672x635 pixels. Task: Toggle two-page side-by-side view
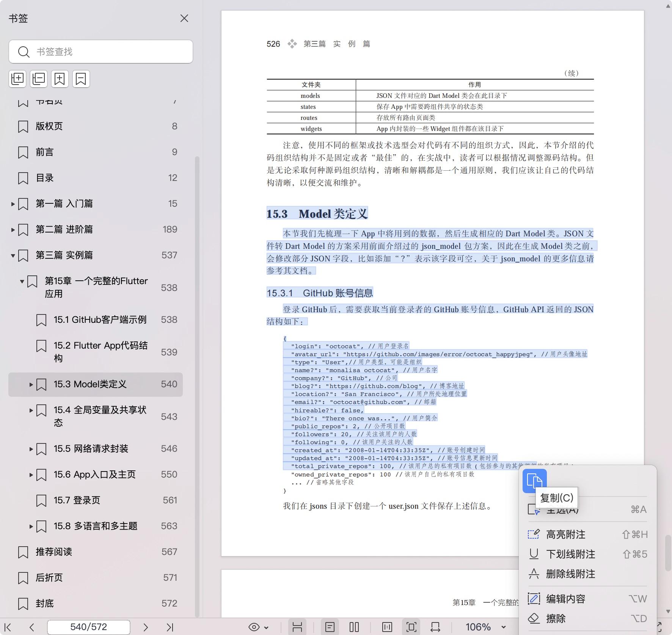click(x=354, y=627)
